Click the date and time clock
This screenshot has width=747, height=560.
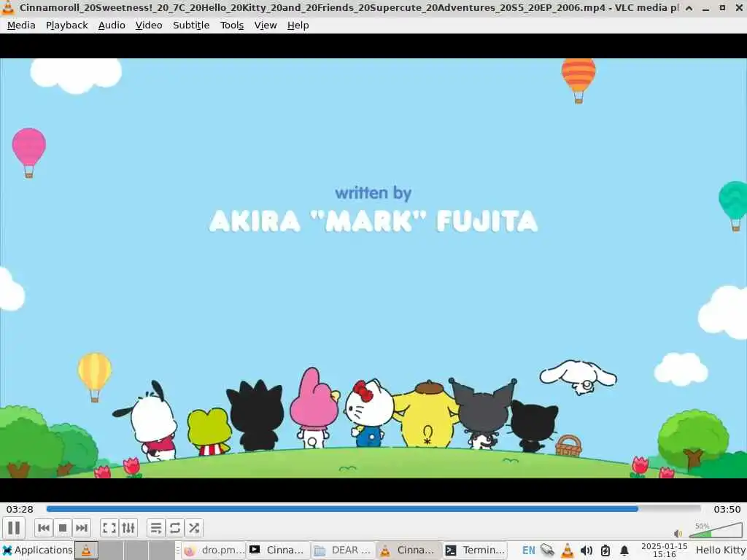click(664, 551)
